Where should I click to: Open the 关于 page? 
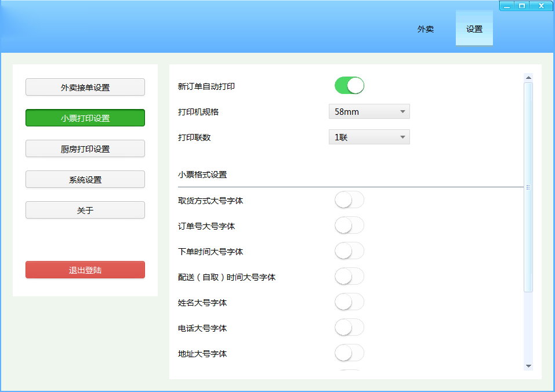pyautogui.click(x=85, y=210)
